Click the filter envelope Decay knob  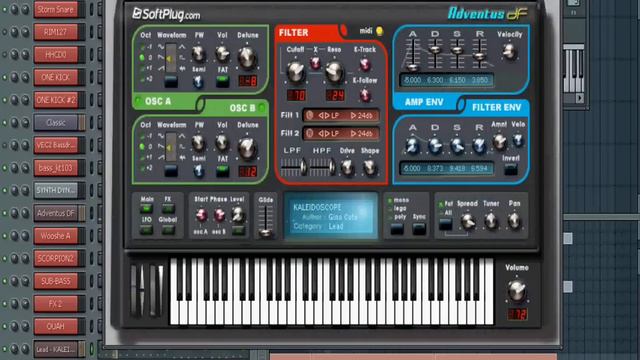(435, 145)
